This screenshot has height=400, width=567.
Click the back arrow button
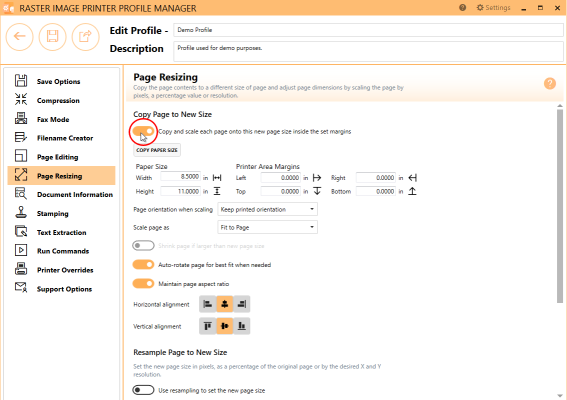tap(20, 36)
